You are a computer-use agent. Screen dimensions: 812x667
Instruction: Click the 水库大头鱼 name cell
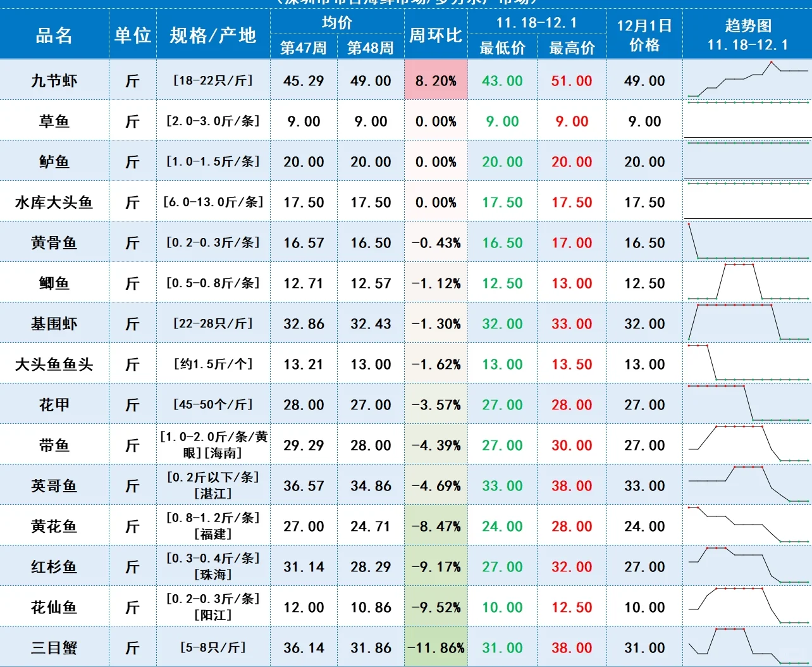[x=54, y=203]
